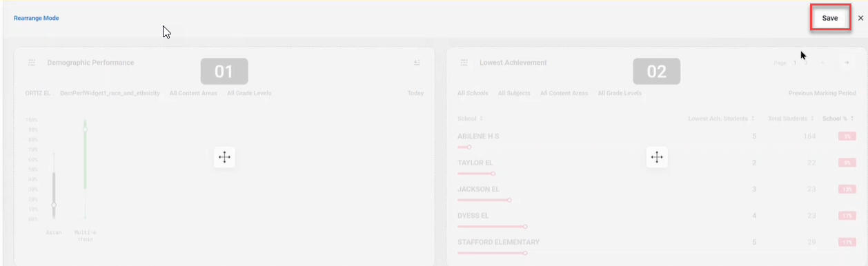Viewport: 868px width, 266px height.
Task: Open All Grade Levels in Lowest Achievement
Action: (x=620, y=93)
